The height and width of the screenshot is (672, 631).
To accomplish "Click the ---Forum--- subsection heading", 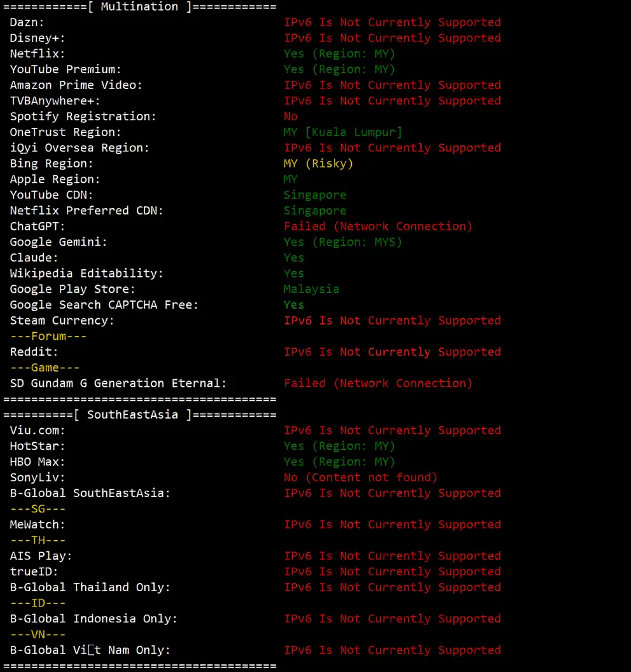I will [x=48, y=336].
